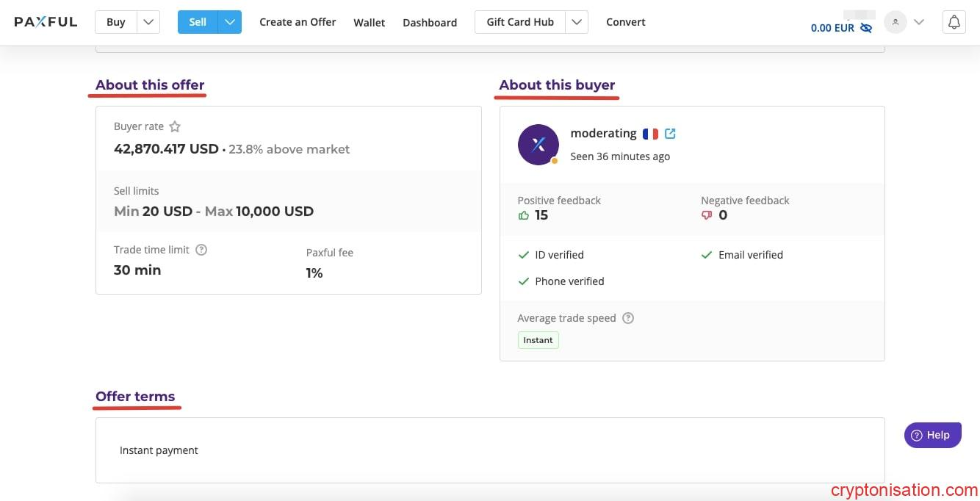Open moderating's profile in new window icon

(x=670, y=134)
